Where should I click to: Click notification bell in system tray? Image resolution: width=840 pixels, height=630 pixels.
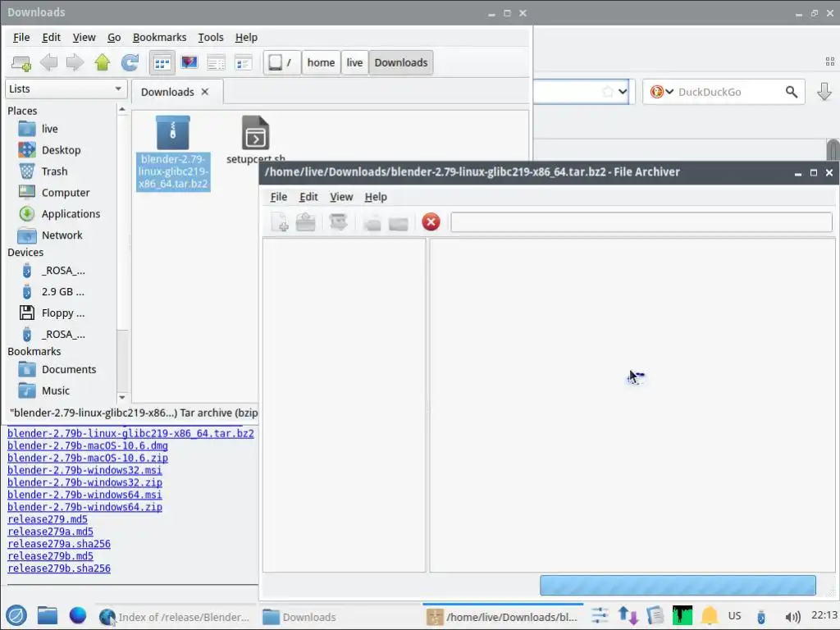pos(710,615)
